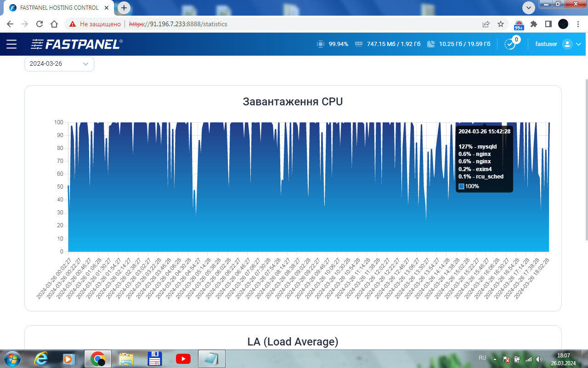
Task: Open the Chrome tab search dropdown
Action: [529, 7]
